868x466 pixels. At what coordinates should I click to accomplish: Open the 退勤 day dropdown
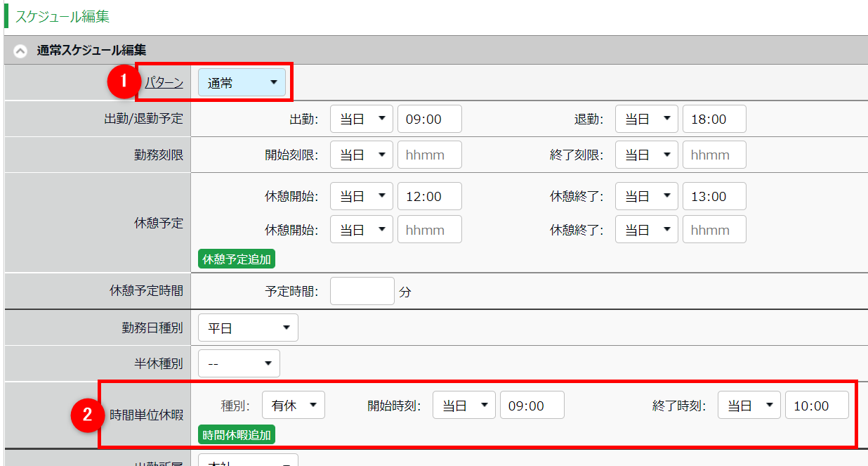tap(646, 119)
